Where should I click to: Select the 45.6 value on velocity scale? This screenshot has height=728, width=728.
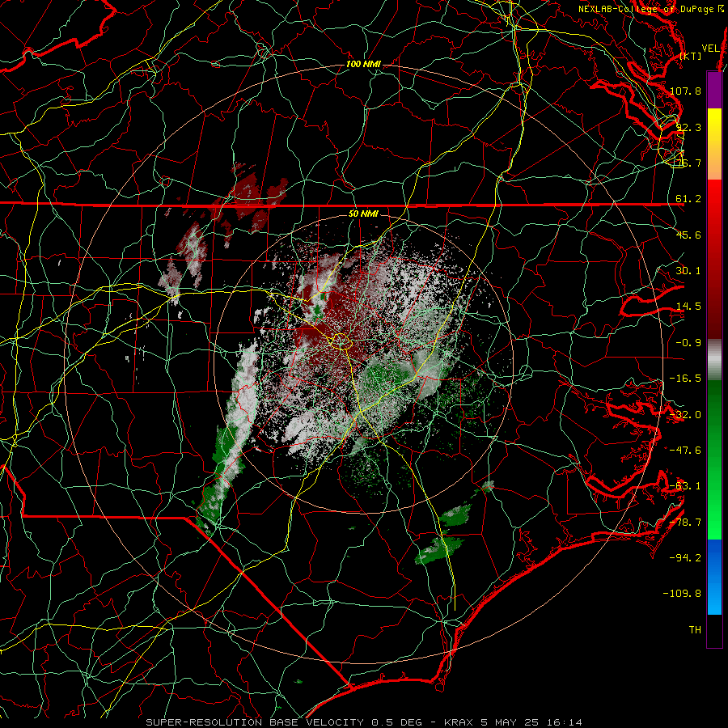pos(688,235)
